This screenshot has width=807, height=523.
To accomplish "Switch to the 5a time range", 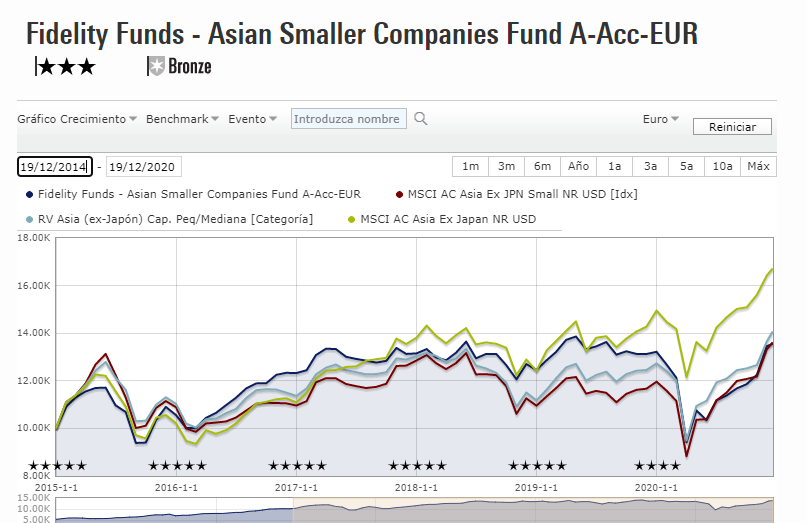I will [686, 166].
